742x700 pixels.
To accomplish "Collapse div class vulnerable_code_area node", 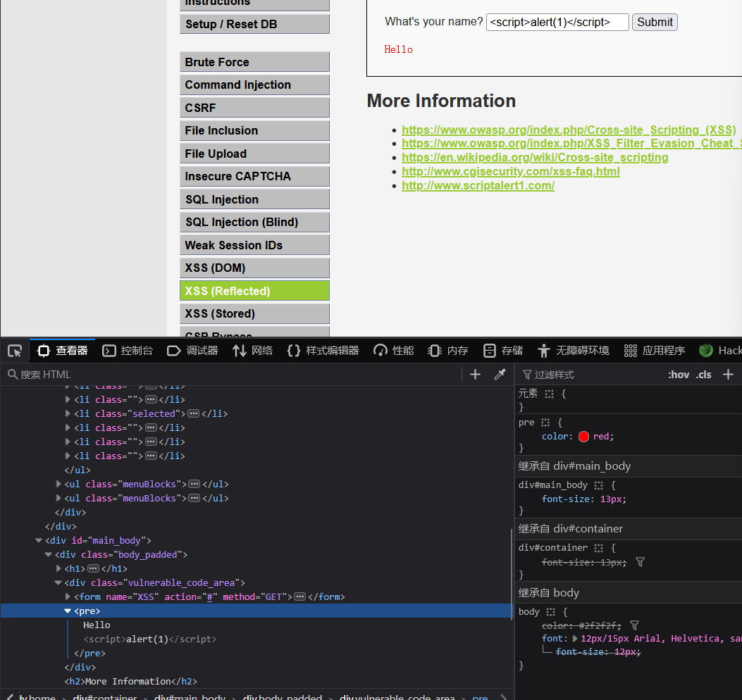I will (58, 582).
